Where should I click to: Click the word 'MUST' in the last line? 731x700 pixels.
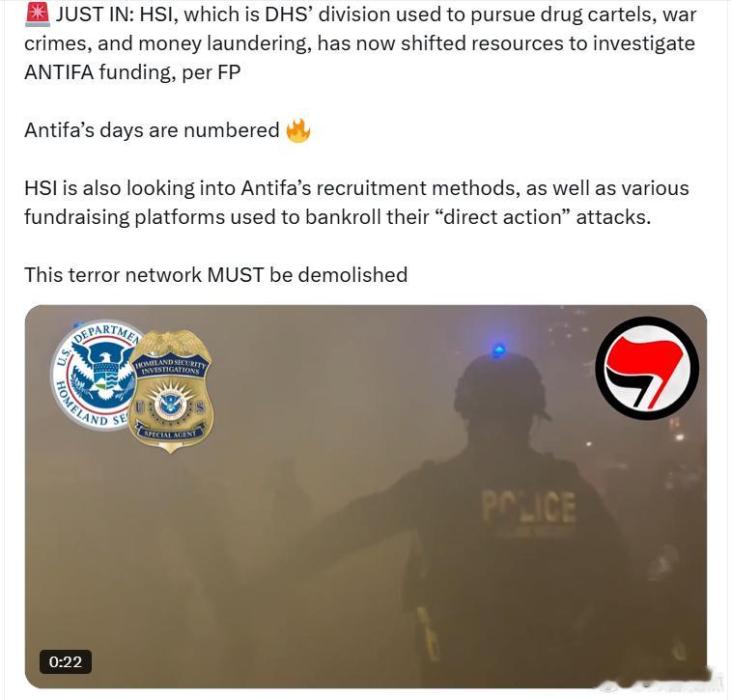click(236, 275)
